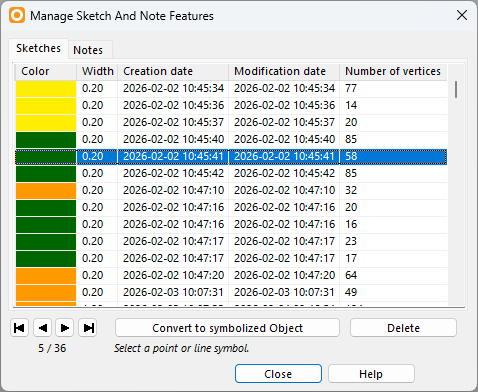Go to the previous sketch record
478x392 pixels.
click(x=42, y=328)
